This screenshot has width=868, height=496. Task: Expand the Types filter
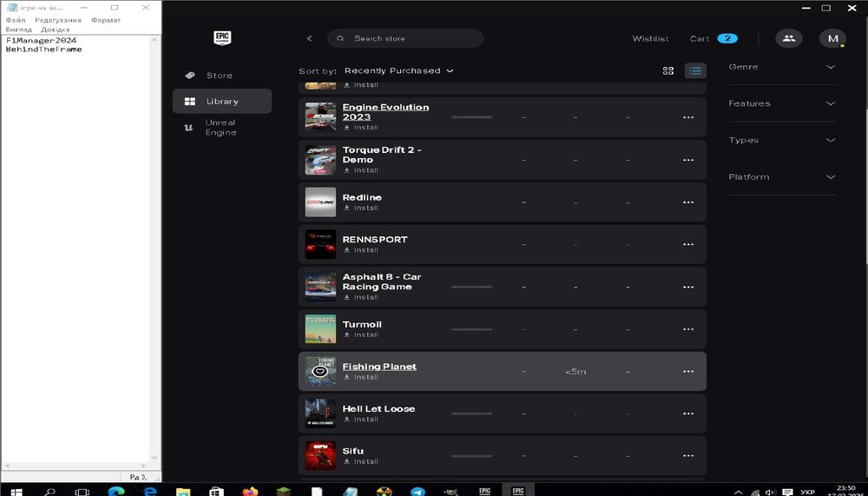(782, 140)
